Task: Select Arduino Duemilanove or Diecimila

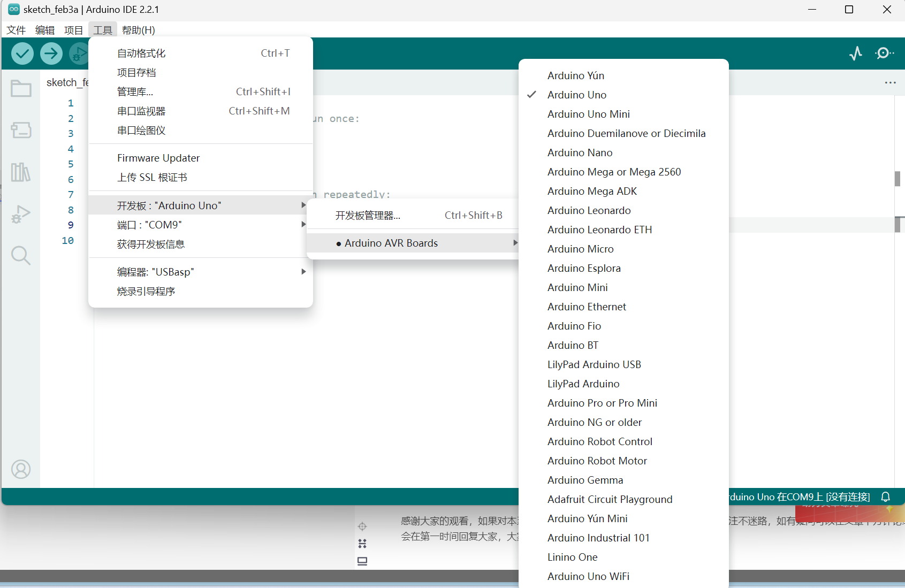Action: click(623, 133)
